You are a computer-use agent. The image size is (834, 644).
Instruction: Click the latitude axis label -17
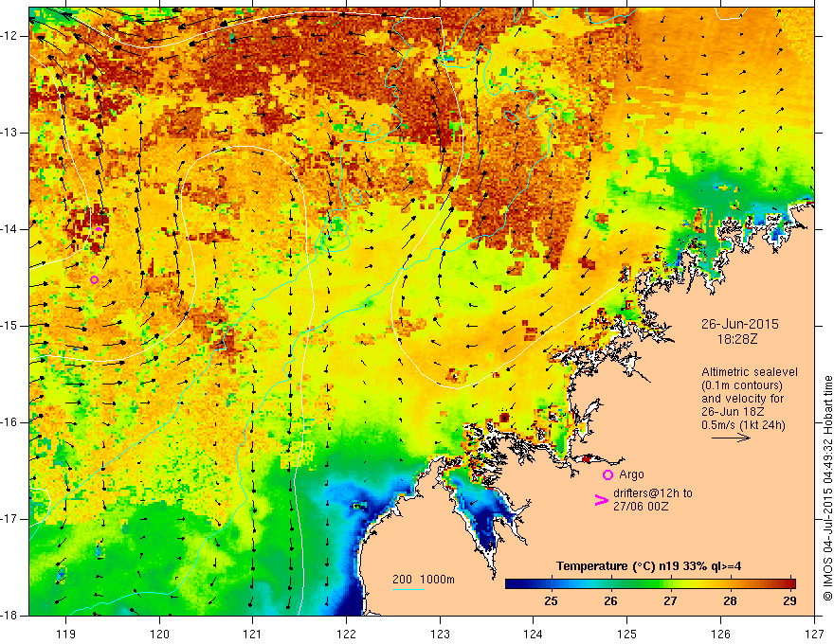10,519
